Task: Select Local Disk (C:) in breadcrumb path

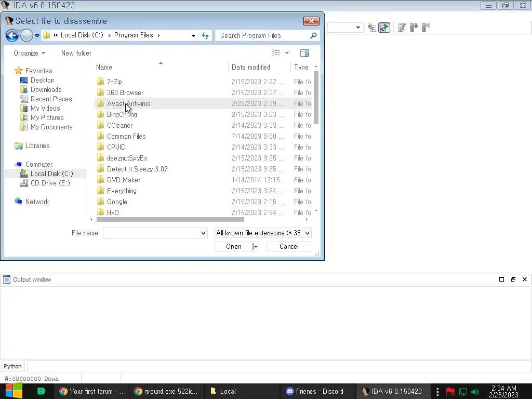Action: point(82,35)
